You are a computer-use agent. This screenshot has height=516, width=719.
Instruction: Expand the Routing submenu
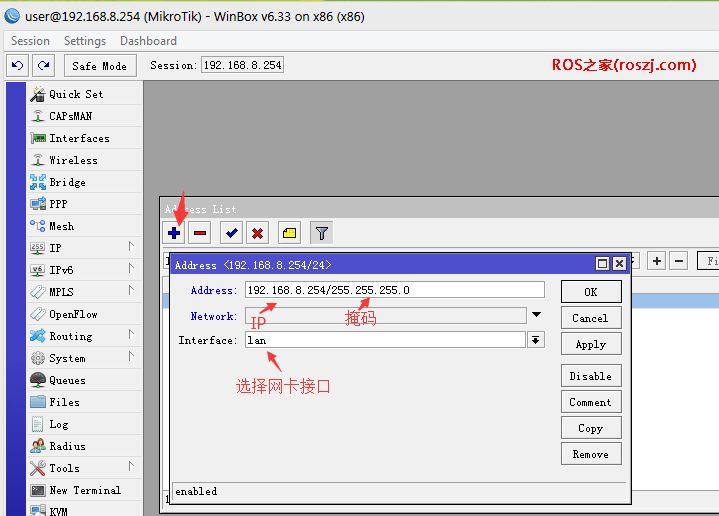85,336
